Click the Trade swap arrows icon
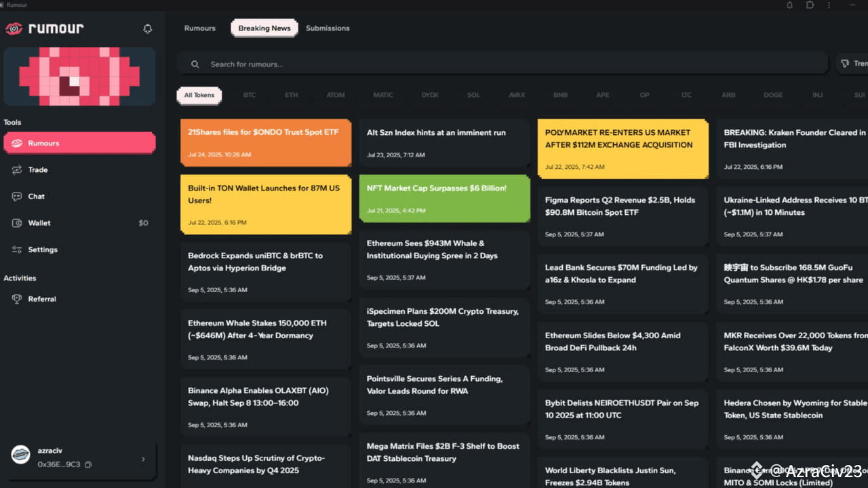This screenshot has width=868, height=488. pyautogui.click(x=17, y=170)
